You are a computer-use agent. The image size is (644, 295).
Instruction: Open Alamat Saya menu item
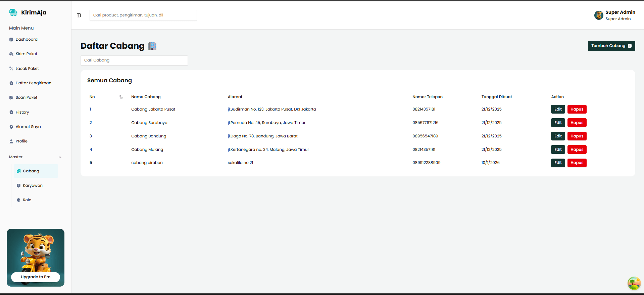point(28,127)
